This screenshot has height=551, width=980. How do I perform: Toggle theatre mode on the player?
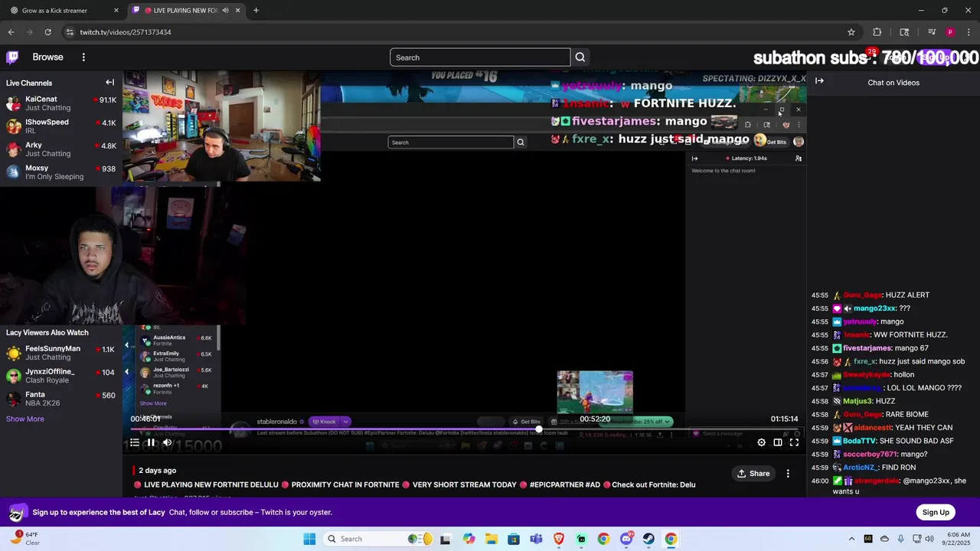click(778, 442)
